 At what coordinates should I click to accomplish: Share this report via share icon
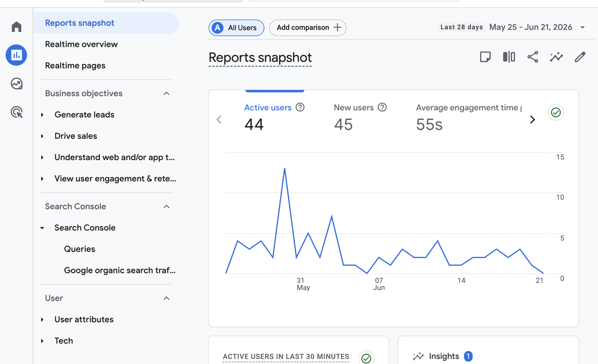click(x=533, y=57)
